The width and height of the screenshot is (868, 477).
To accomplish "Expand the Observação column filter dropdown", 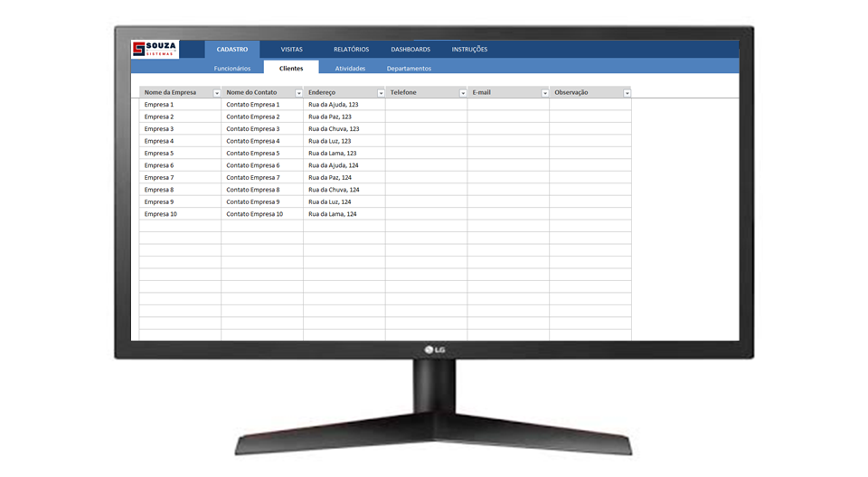I will pyautogui.click(x=627, y=93).
